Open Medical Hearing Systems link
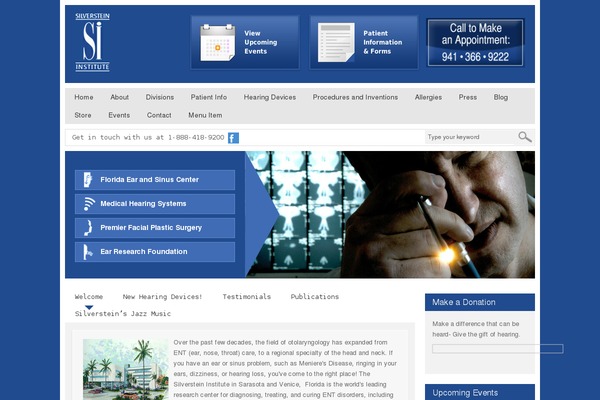 click(x=155, y=204)
